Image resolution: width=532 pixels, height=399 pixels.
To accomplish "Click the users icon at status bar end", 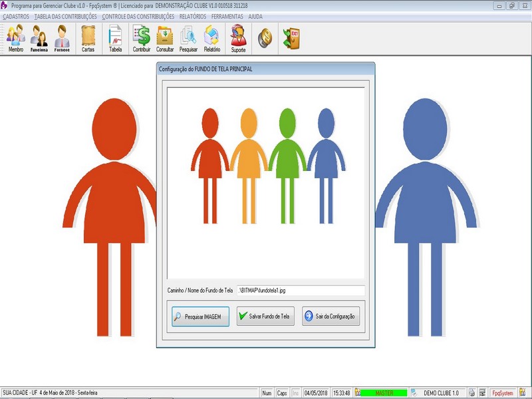I will tap(523, 392).
